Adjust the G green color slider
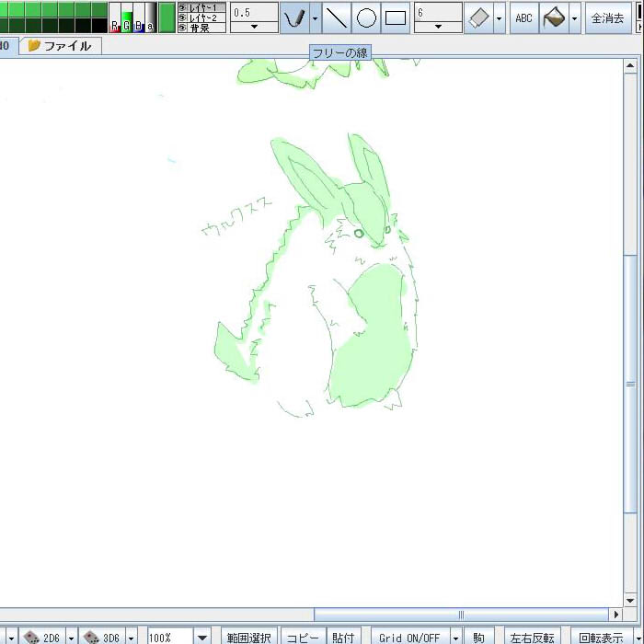 click(127, 17)
